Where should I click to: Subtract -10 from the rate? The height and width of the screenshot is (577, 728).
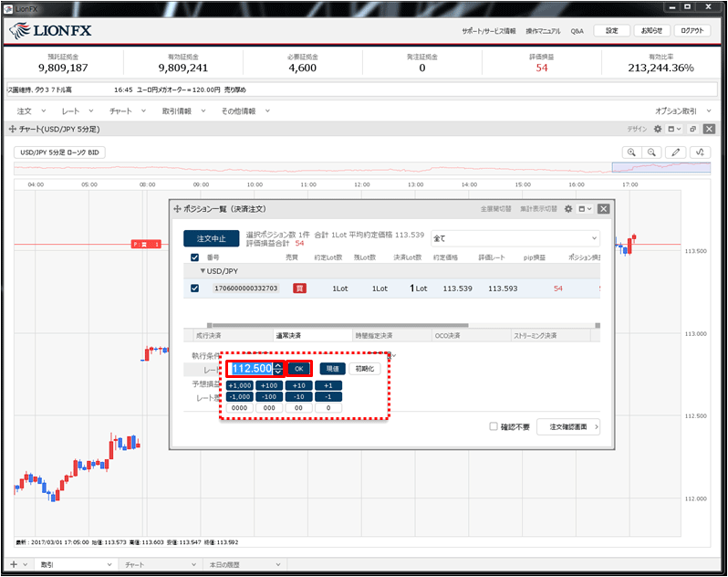pos(299,397)
